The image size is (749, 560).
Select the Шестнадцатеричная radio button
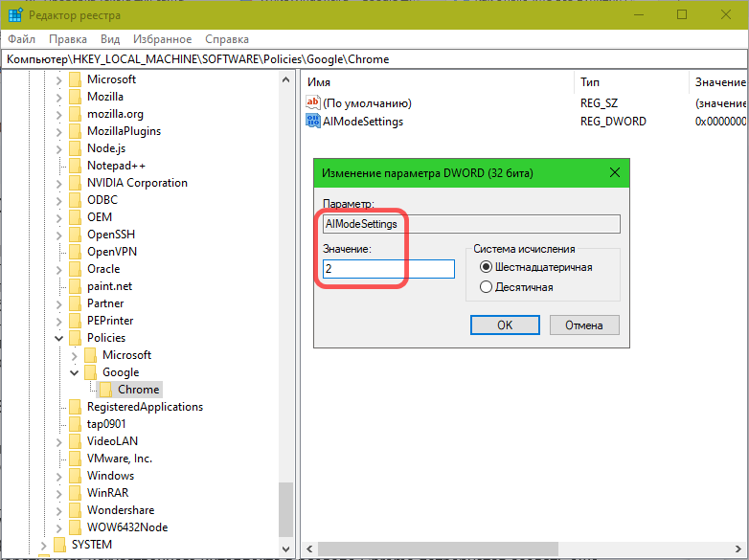click(x=486, y=268)
